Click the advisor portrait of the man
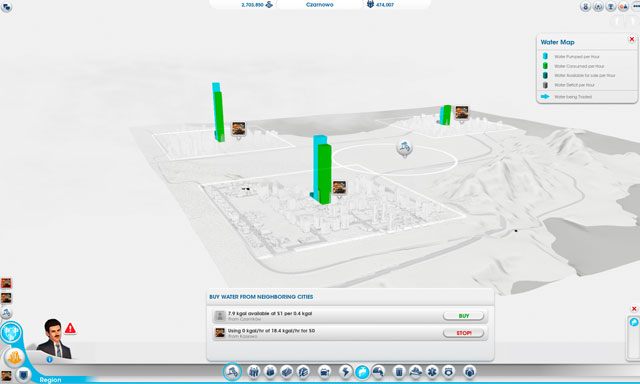The image size is (640, 384). [54, 339]
